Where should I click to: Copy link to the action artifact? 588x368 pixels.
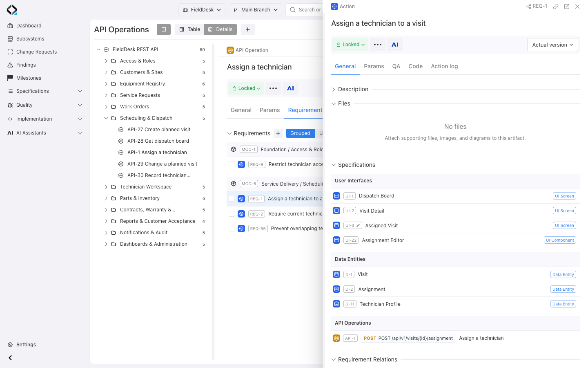click(556, 7)
